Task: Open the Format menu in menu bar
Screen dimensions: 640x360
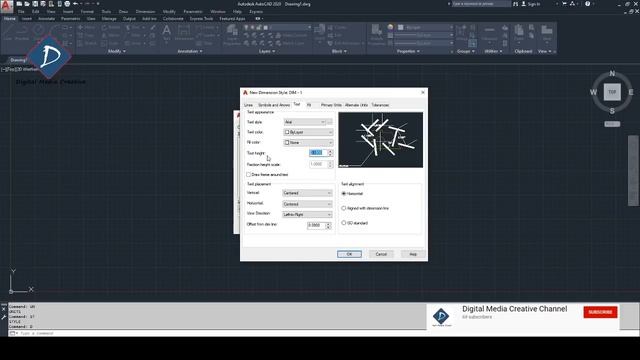Action: 87,12
